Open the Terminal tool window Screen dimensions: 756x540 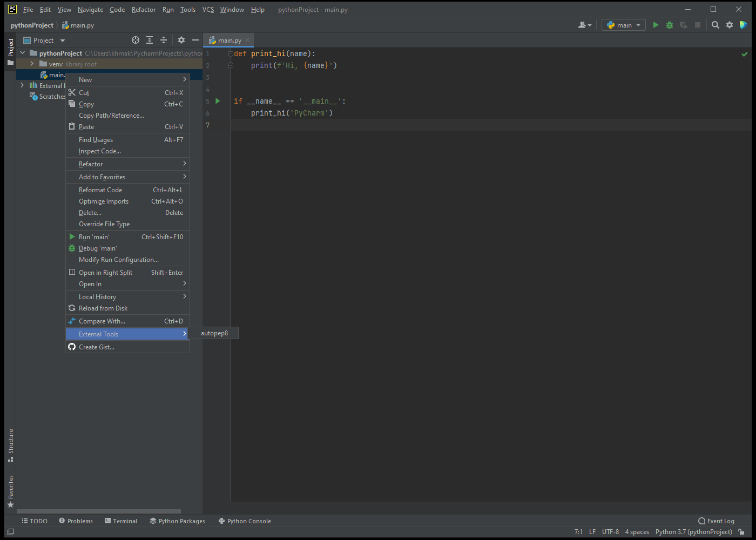pyautogui.click(x=121, y=521)
